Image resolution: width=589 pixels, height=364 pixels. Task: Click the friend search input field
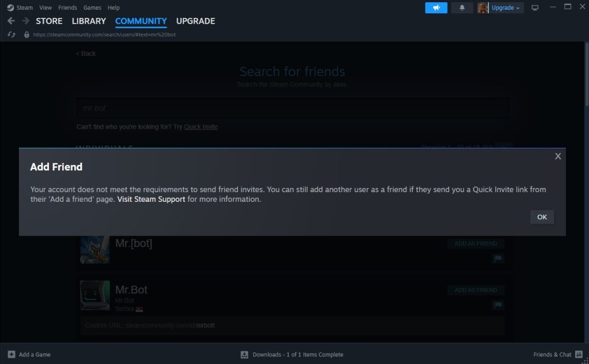292,108
